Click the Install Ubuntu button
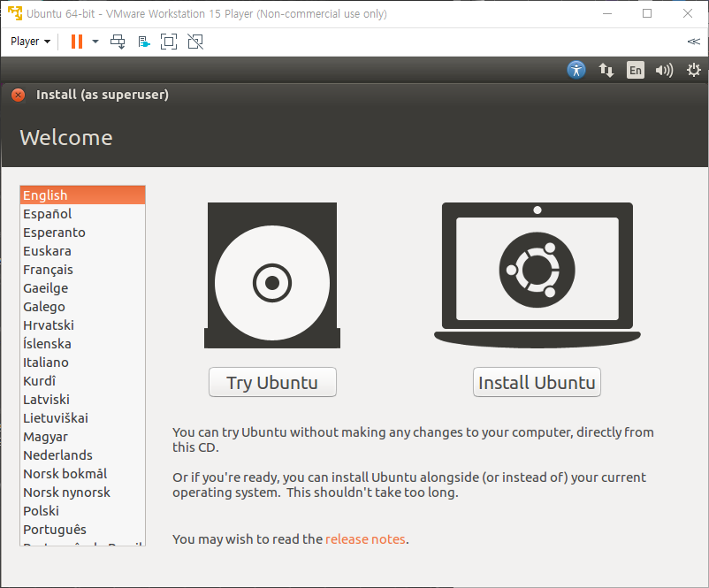Screen dimensions: 709x588 [x=537, y=382]
